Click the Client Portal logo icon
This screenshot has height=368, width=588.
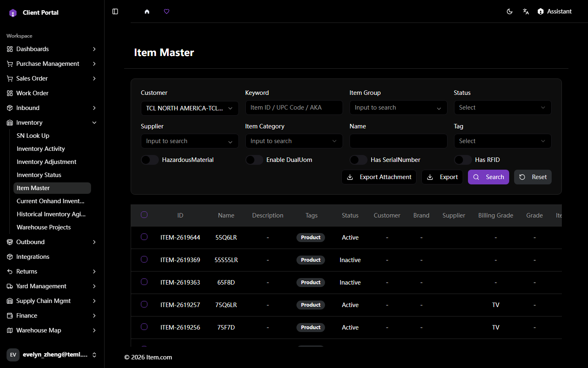point(13,13)
